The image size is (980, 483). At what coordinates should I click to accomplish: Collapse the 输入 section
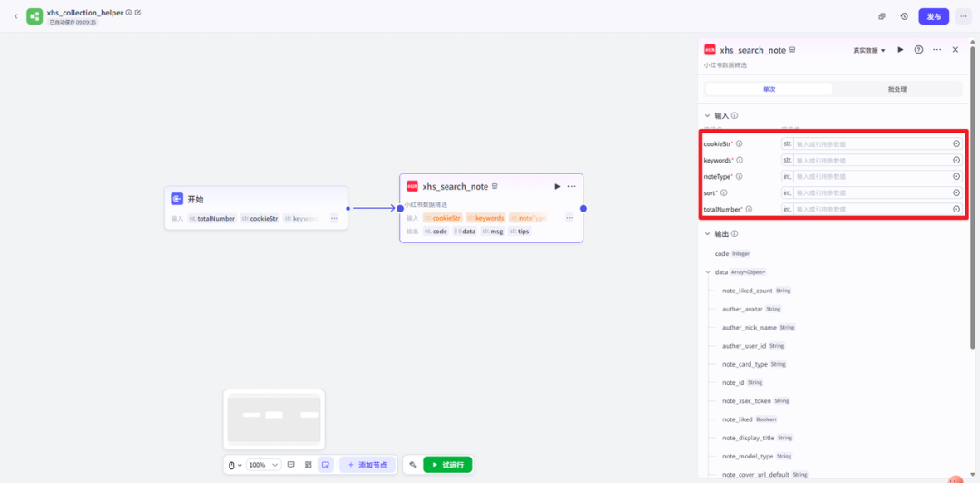coord(708,116)
